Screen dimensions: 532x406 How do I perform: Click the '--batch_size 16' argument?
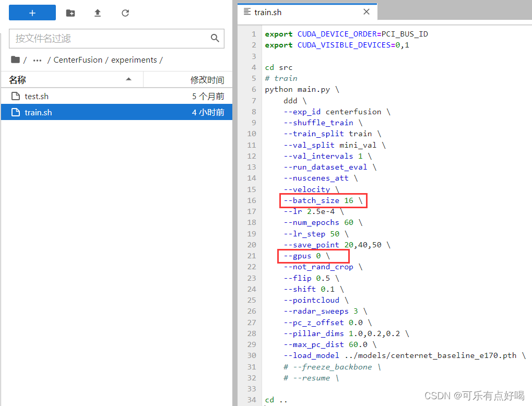(318, 200)
